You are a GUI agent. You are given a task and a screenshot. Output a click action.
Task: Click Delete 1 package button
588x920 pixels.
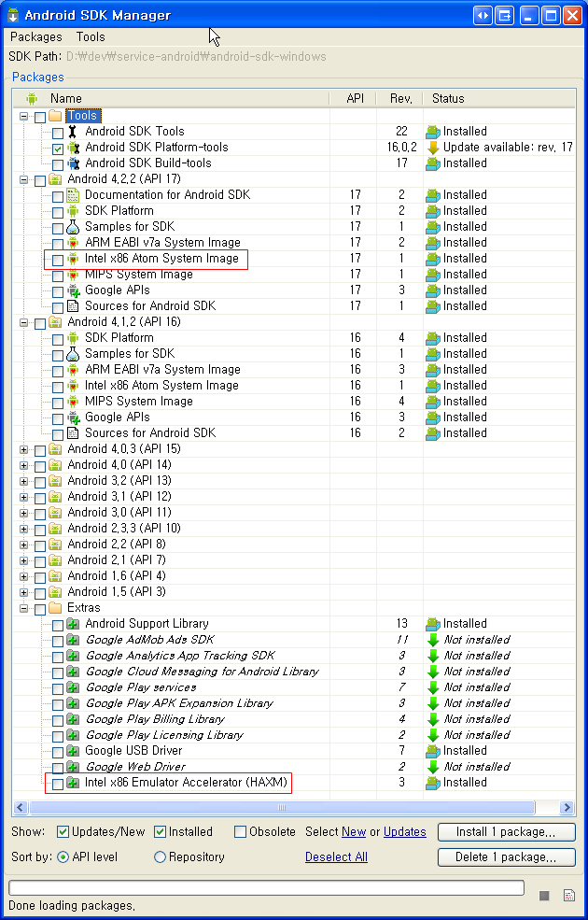click(507, 857)
